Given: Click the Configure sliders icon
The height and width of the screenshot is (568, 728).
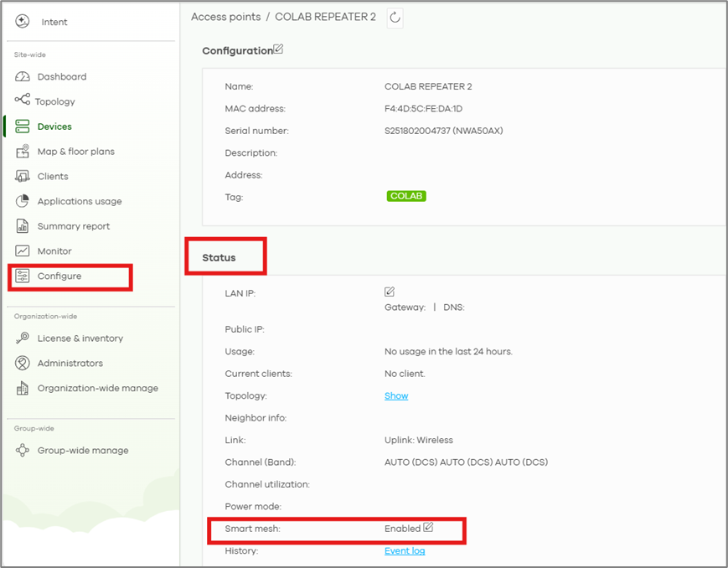Looking at the screenshot, I should 23,276.
